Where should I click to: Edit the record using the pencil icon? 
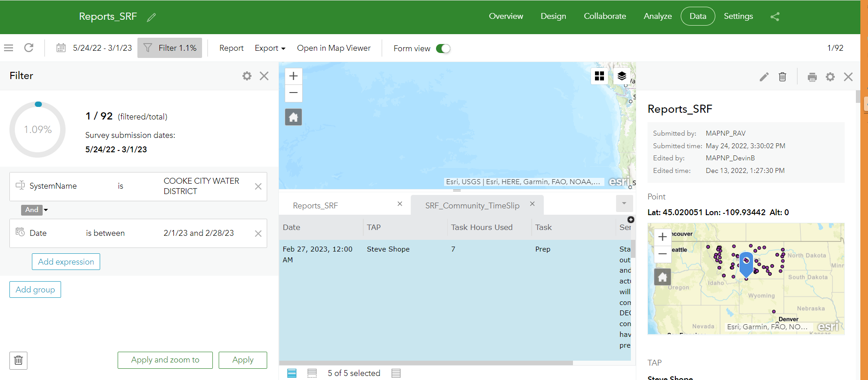(x=764, y=77)
